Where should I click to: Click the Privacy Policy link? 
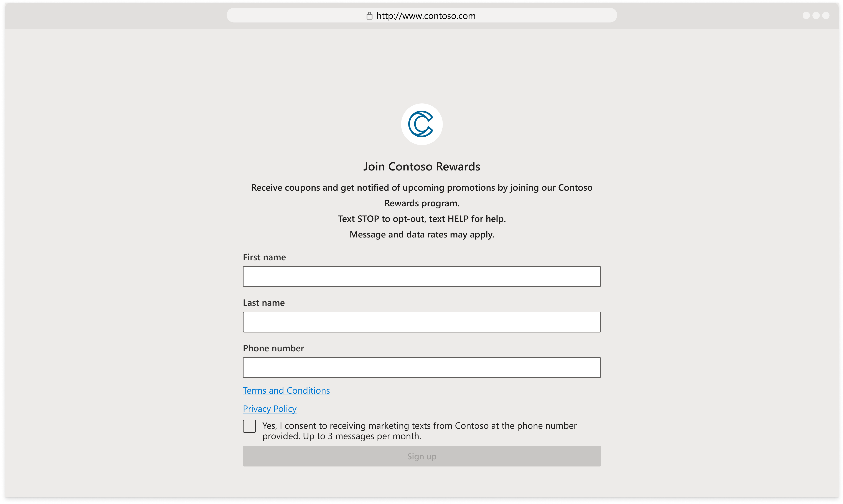(x=270, y=409)
